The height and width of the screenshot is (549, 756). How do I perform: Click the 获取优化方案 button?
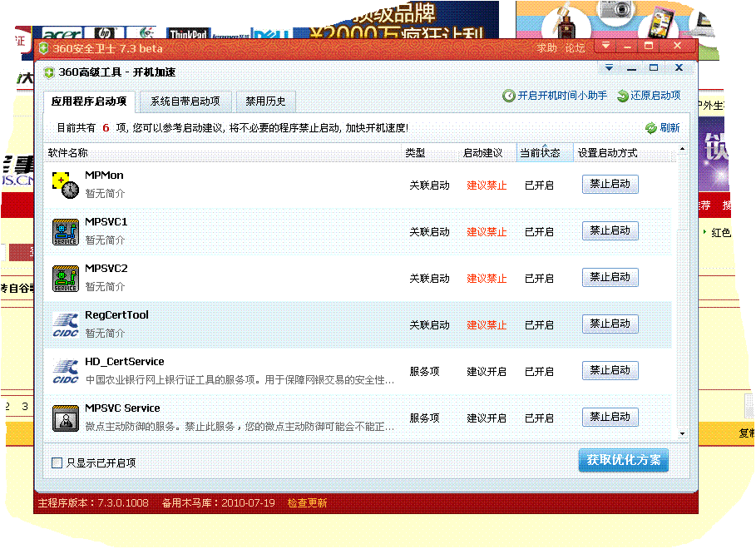[x=624, y=460]
